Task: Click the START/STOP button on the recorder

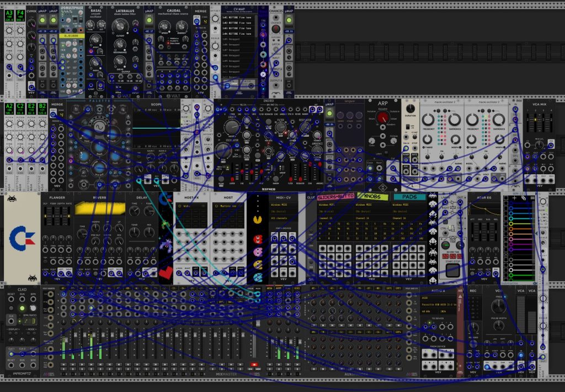Action: (x=452, y=270)
